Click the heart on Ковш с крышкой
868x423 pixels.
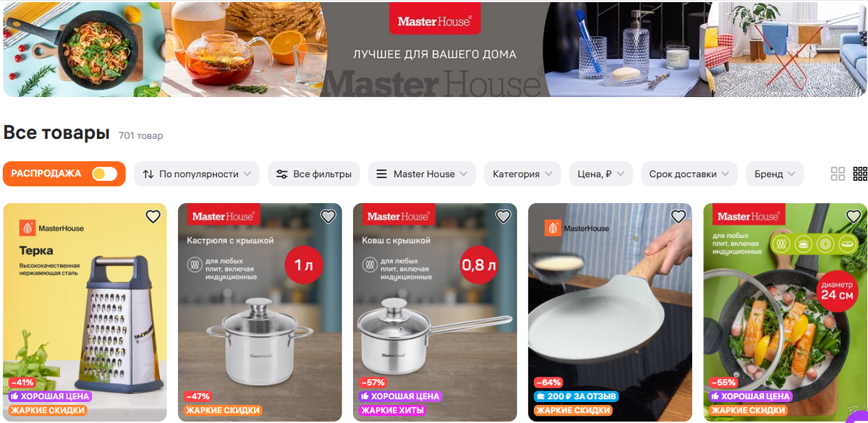[x=503, y=216]
